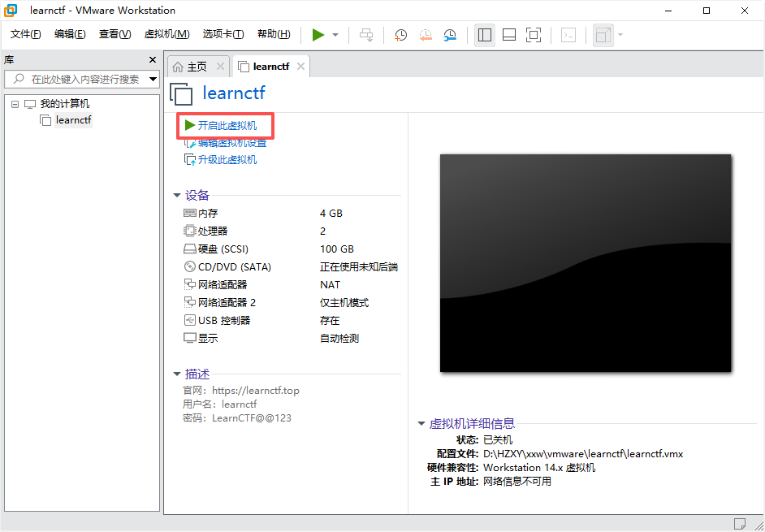This screenshot has width=765, height=532.
Task: Click the take snapshot clock icon
Action: (x=401, y=35)
